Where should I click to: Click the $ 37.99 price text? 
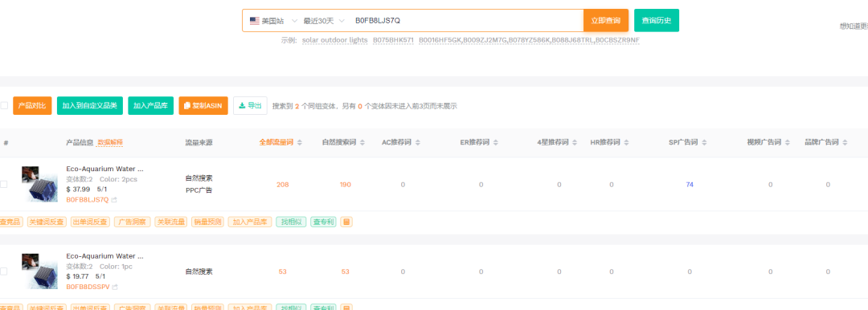[78, 189]
